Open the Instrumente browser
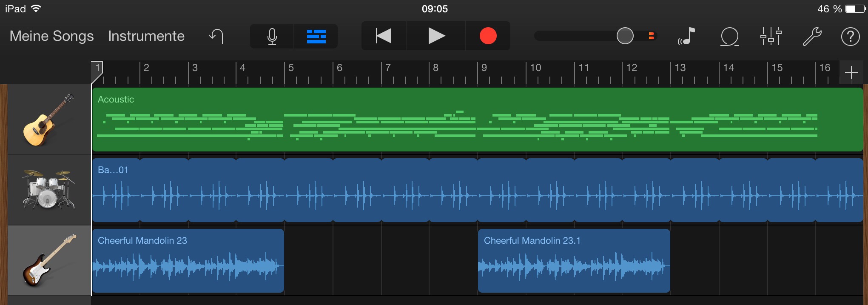The image size is (868, 305). 146,36
